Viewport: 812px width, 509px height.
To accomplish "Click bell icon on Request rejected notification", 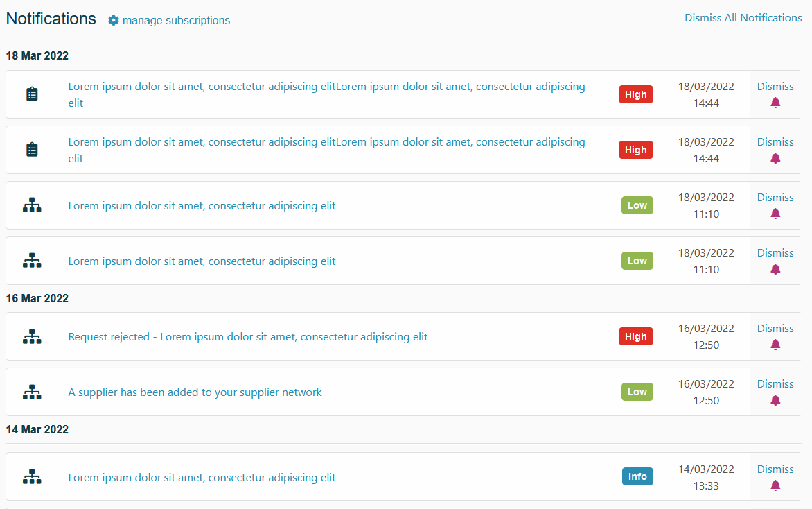I will (775, 345).
